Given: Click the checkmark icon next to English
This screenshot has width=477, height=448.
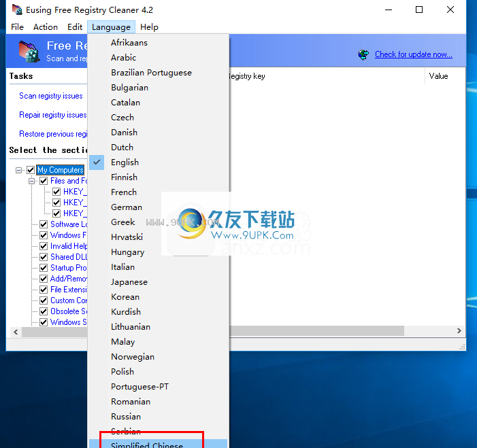Looking at the screenshot, I should (97, 162).
